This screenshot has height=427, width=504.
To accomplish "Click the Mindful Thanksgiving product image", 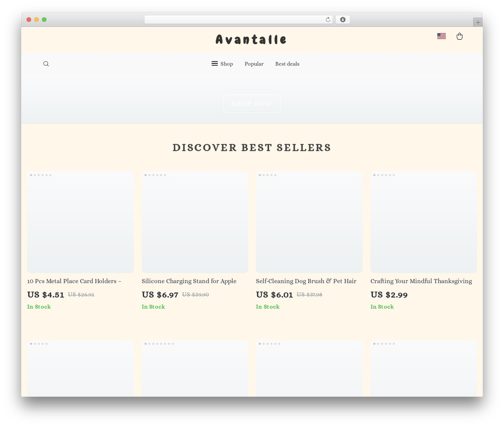I will 424,222.
